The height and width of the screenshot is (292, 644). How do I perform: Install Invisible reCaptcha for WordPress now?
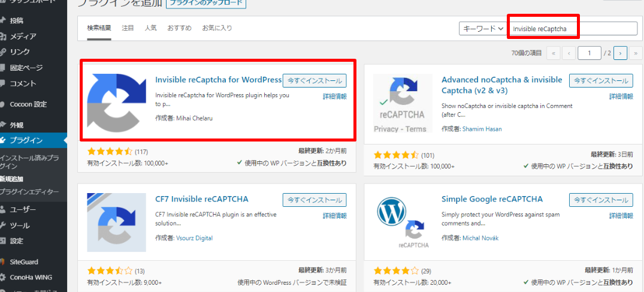[315, 80]
